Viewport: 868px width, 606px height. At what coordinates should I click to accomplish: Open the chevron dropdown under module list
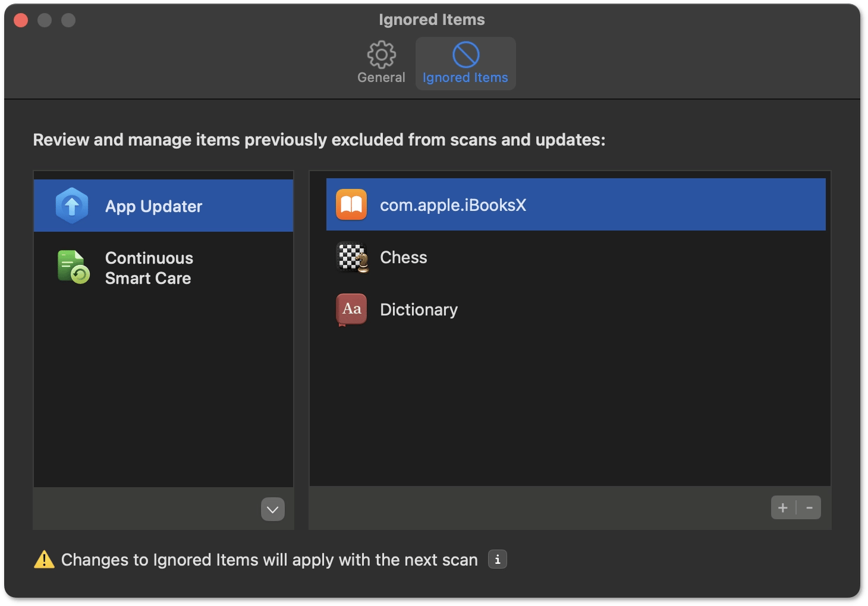click(x=273, y=509)
